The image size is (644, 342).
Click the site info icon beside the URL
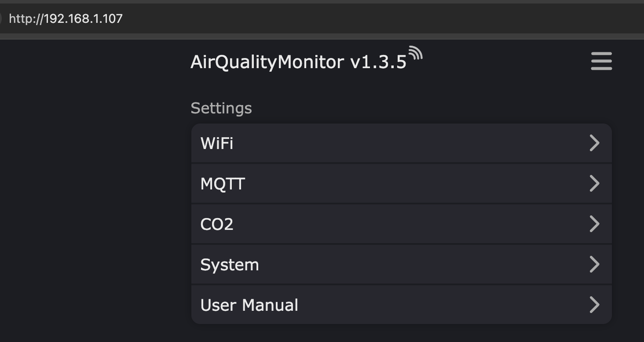[1, 18]
